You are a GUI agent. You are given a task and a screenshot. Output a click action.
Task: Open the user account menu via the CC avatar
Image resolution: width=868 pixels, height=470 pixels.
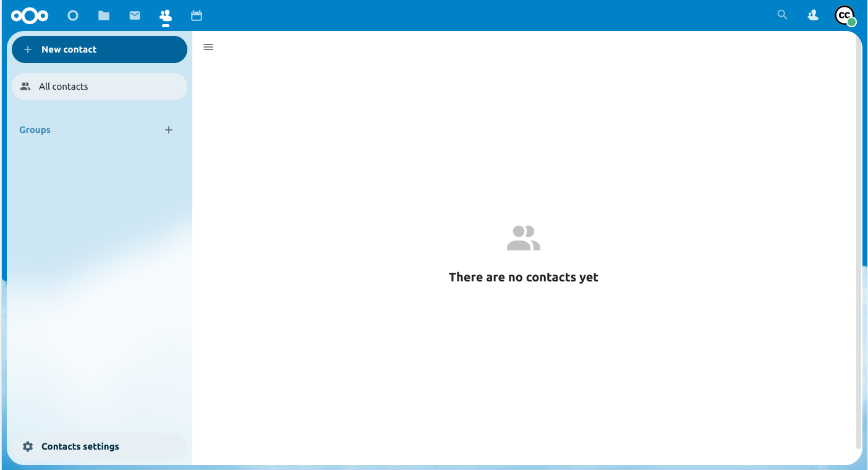click(845, 16)
